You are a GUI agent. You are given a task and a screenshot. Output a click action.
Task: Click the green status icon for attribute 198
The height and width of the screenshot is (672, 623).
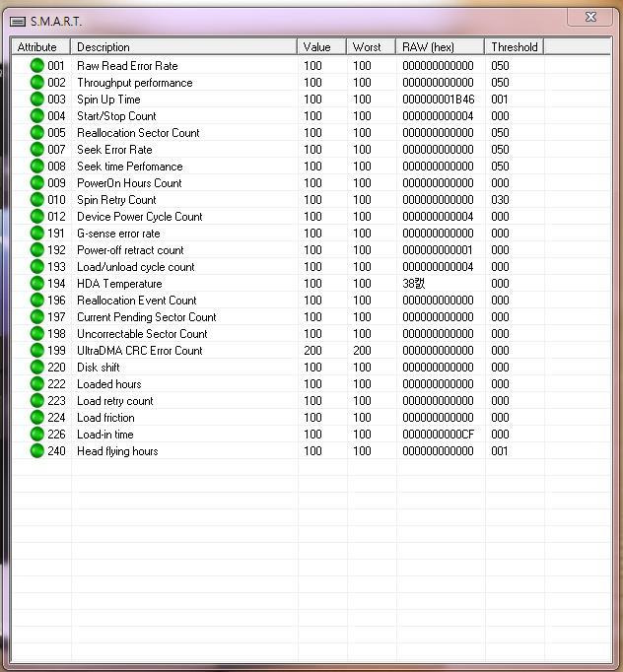[37, 333]
